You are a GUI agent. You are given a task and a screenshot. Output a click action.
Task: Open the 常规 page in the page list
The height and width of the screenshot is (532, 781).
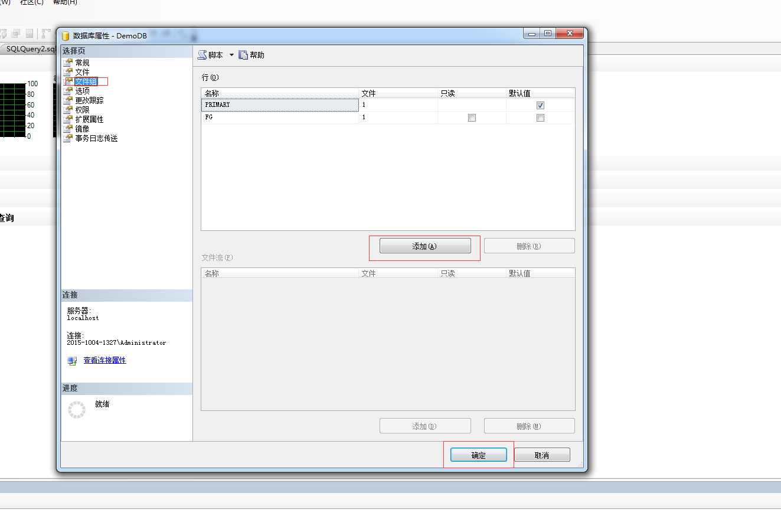click(x=82, y=63)
